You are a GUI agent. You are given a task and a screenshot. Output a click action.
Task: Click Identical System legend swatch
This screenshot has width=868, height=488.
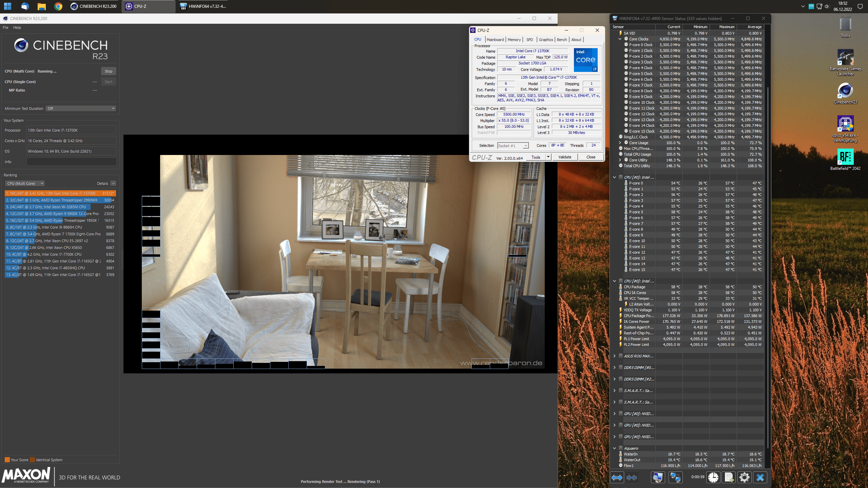tap(32, 460)
